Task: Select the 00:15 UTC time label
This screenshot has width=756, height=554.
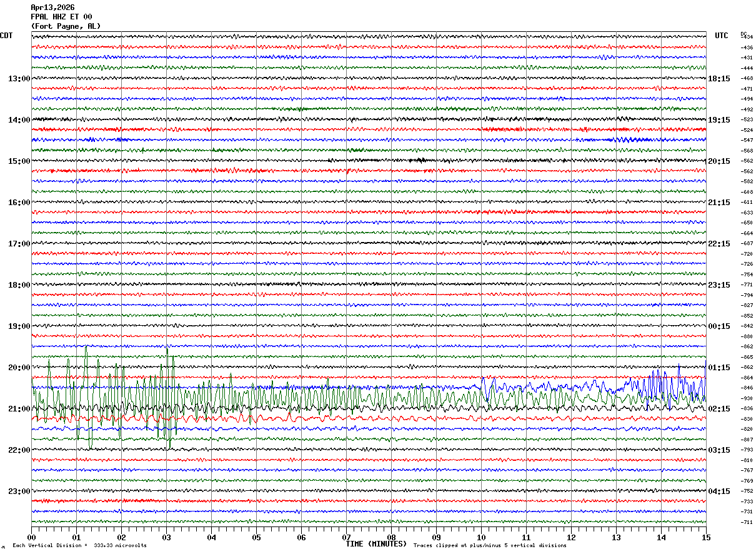Action: pos(719,326)
